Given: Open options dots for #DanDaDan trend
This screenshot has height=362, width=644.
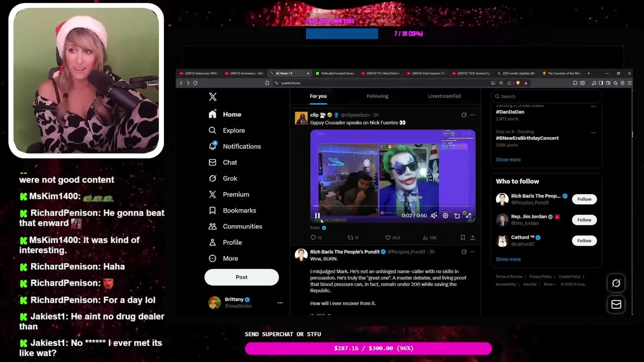Looking at the screenshot, I should 593,107.
